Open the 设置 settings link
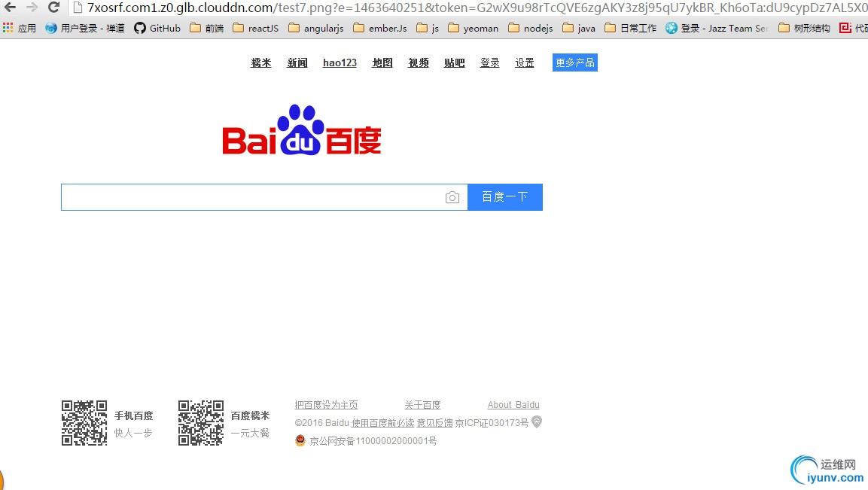Image resolution: width=868 pixels, height=490 pixels. point(525,62)
